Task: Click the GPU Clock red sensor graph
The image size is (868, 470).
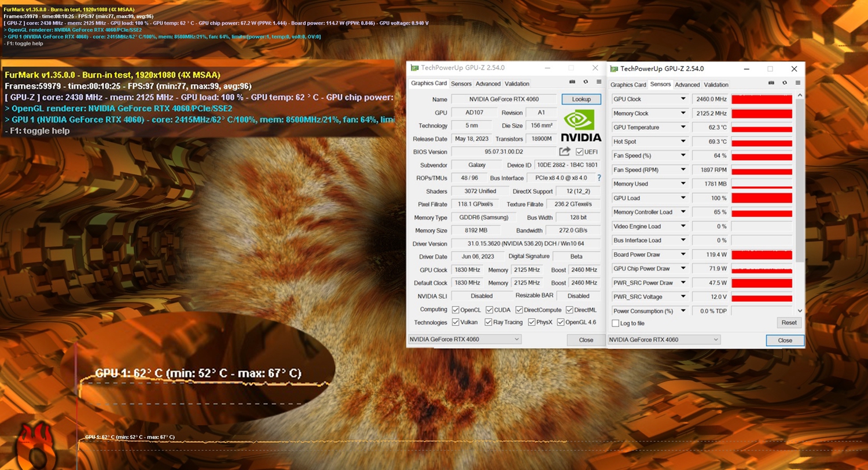Action: (762, 99)
